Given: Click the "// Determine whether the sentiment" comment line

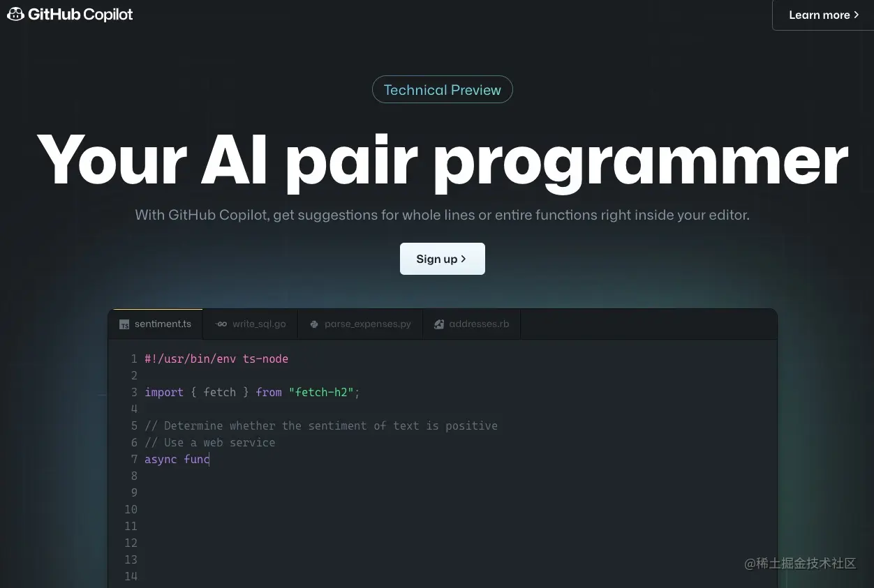Looking at the screenshot, I should [321, 425].
